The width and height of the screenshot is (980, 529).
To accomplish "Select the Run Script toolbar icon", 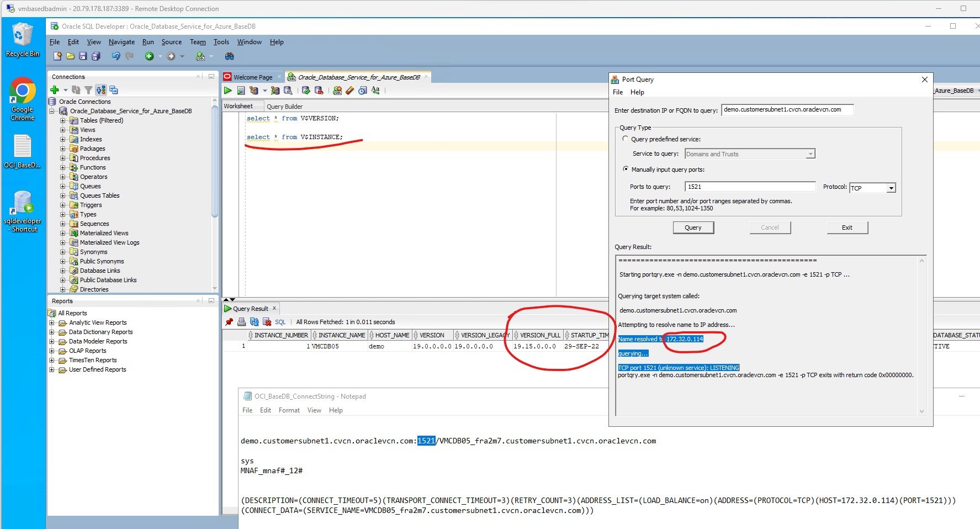I will coord(241,90).
